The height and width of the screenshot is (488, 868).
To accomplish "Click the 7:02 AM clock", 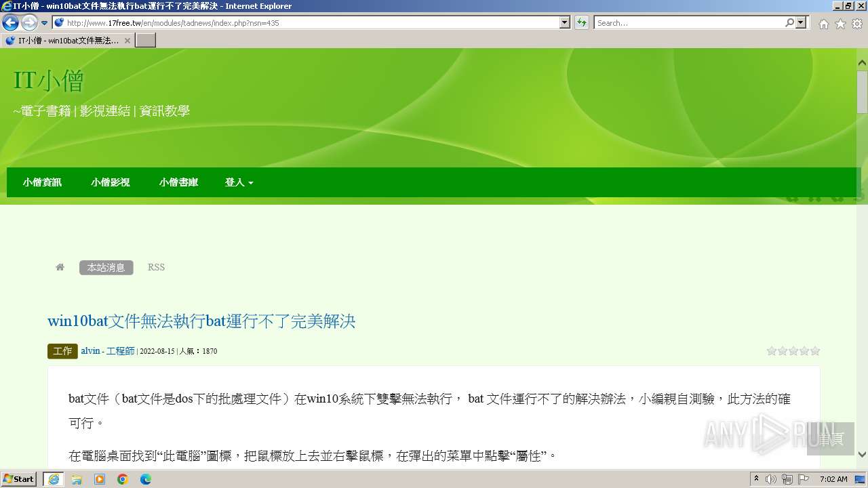I will click(833, 479).
